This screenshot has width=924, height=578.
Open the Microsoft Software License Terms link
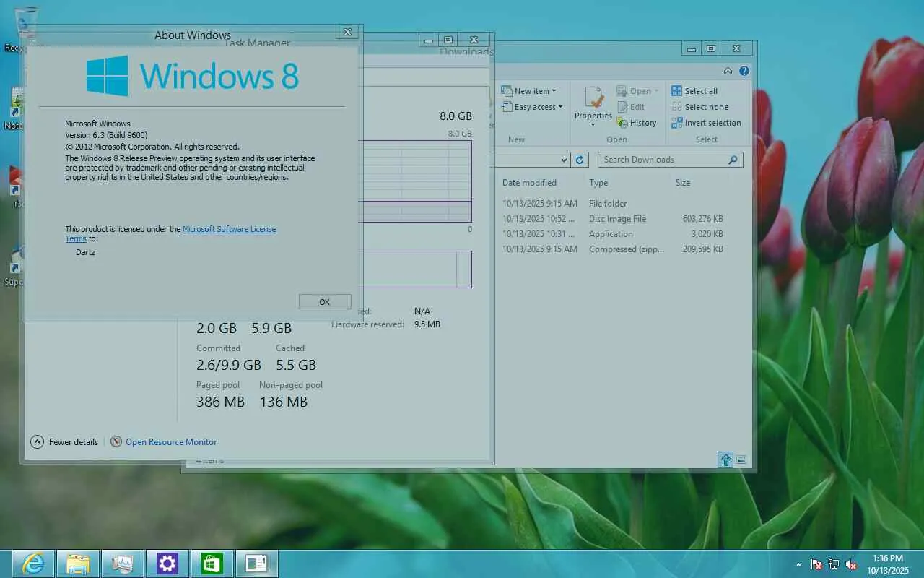coord(229,229)
